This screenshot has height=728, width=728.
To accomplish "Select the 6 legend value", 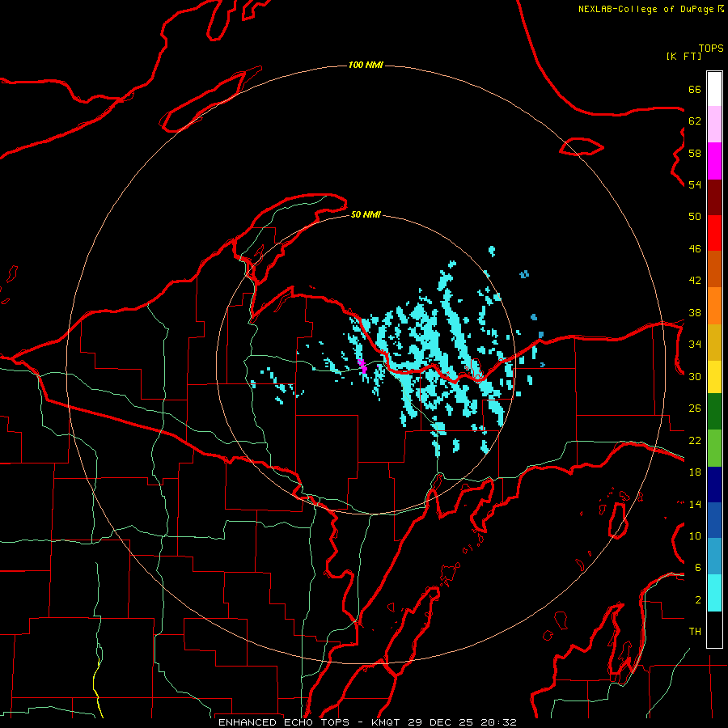I will 698,568.
